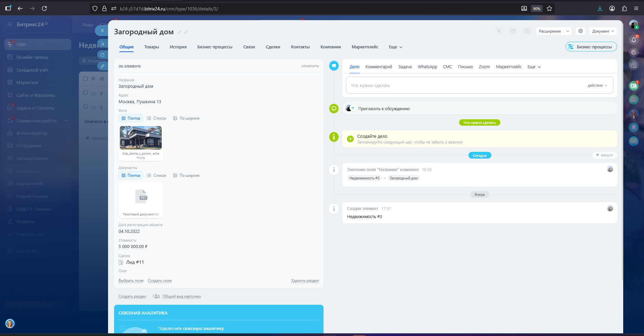This screenshot has width=644, height=336.
Task: Open card settings gear icon
Action: [x=581, y=31]
